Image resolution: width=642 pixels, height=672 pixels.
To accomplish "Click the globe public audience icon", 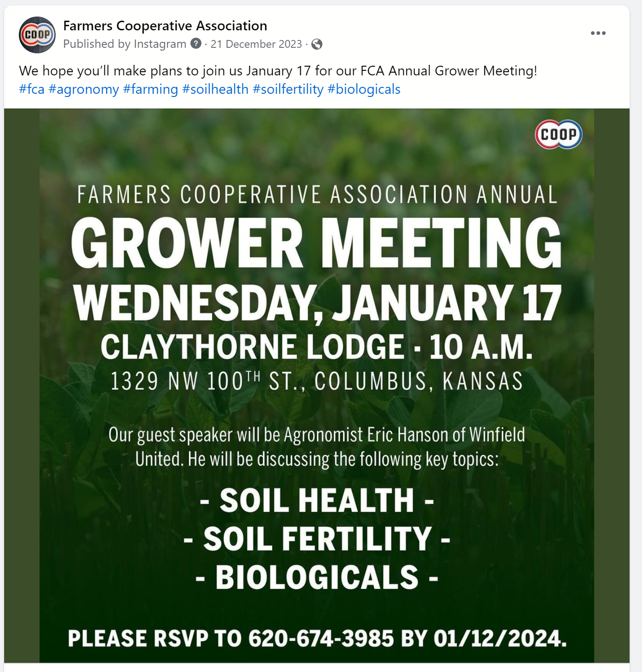I will coord(317,44).
